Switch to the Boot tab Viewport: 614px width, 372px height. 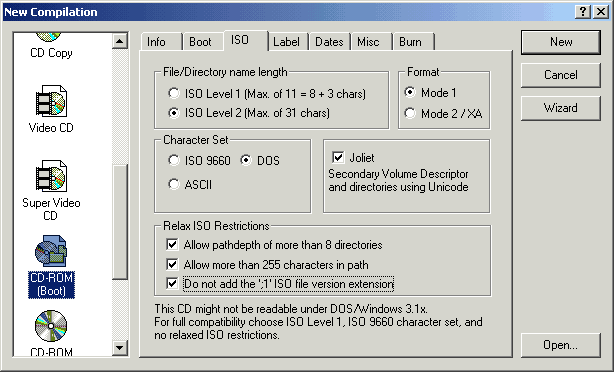(x=202, y=42)
